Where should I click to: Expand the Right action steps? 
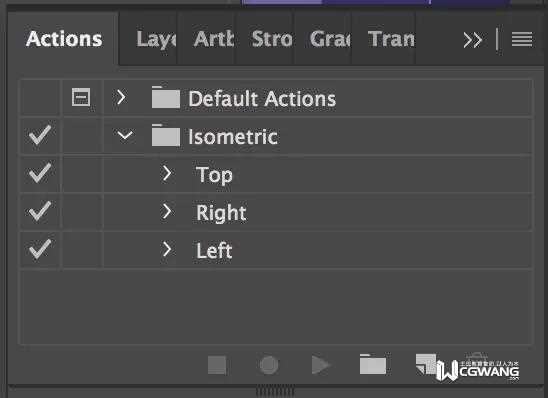tap(167, 211)
